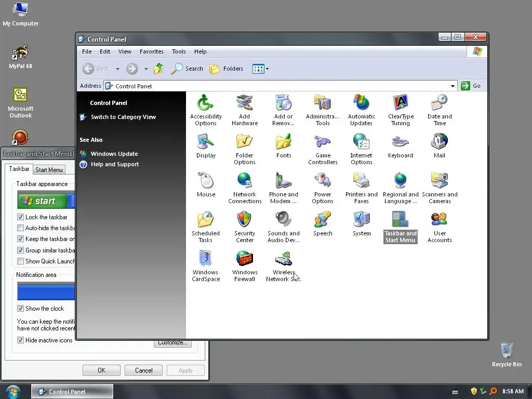Open the Edit menu
This screenshot has width=532, height=399.
pyautogui.click(x=105, y=51)
